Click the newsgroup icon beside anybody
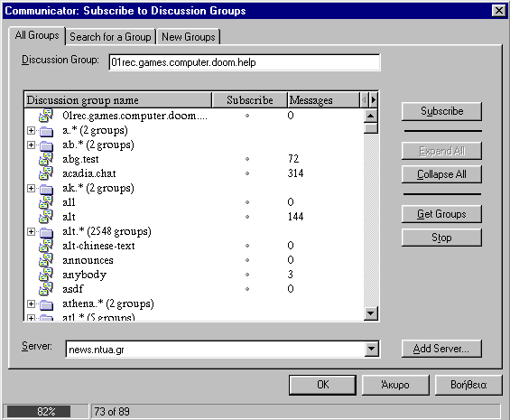510x420 pixels. (x=46, y=275)
